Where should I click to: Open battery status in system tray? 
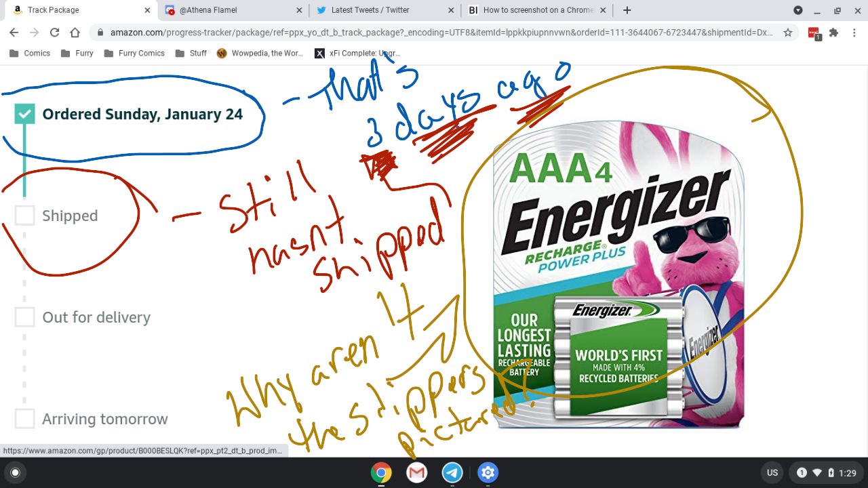click(831, 472)
